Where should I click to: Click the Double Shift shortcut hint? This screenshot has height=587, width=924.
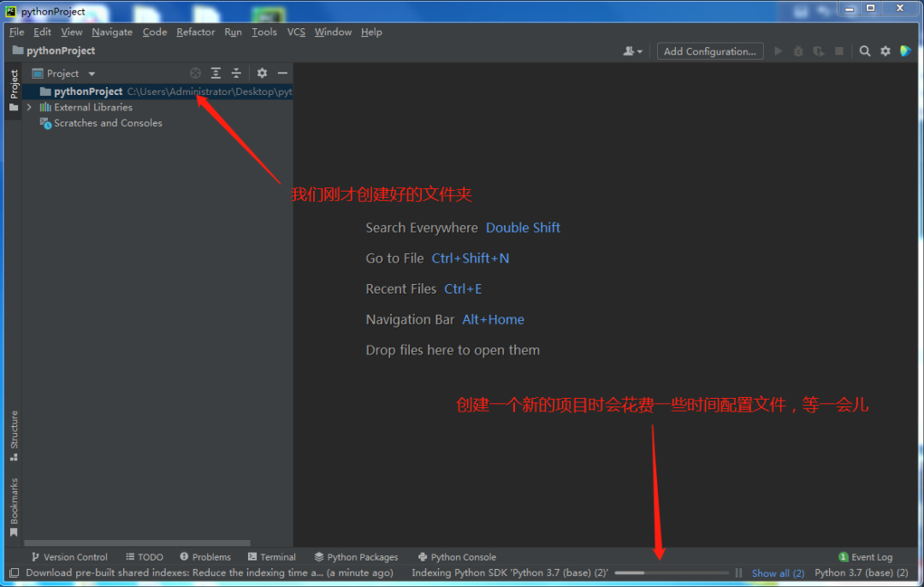(x=523, y=228)
